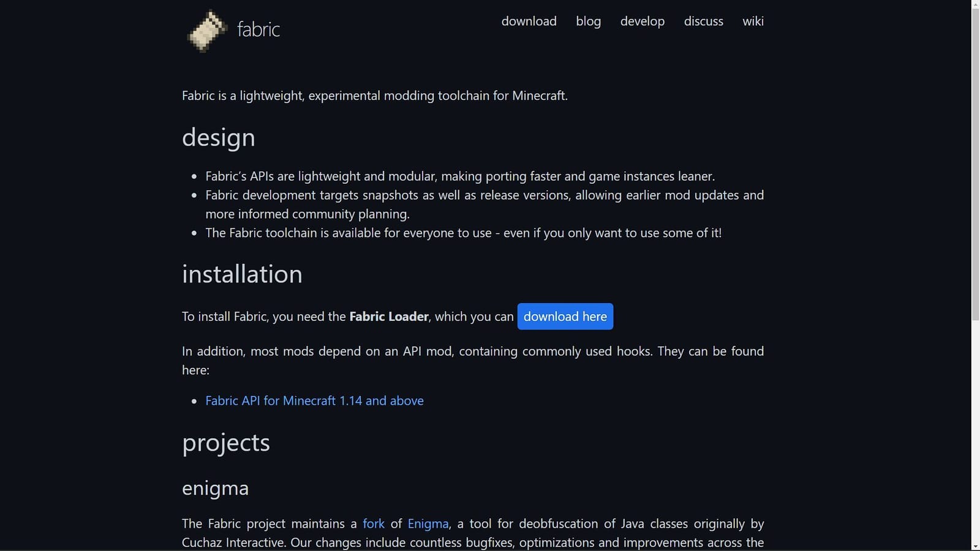Open 'Fabric API for Minecraft 1.14 and above'
Image resolution: width=980 pixels, height=551 pixels.
click(314, 400)
